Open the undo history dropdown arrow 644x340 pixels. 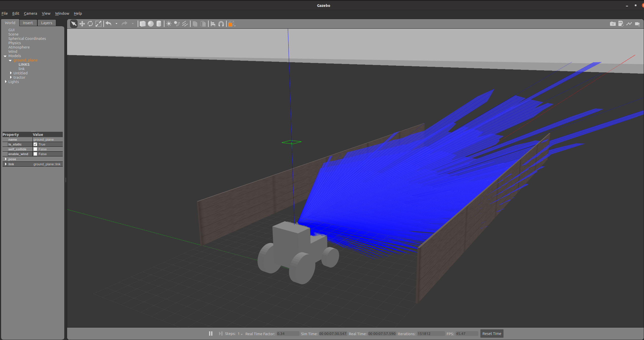point(116,24)
